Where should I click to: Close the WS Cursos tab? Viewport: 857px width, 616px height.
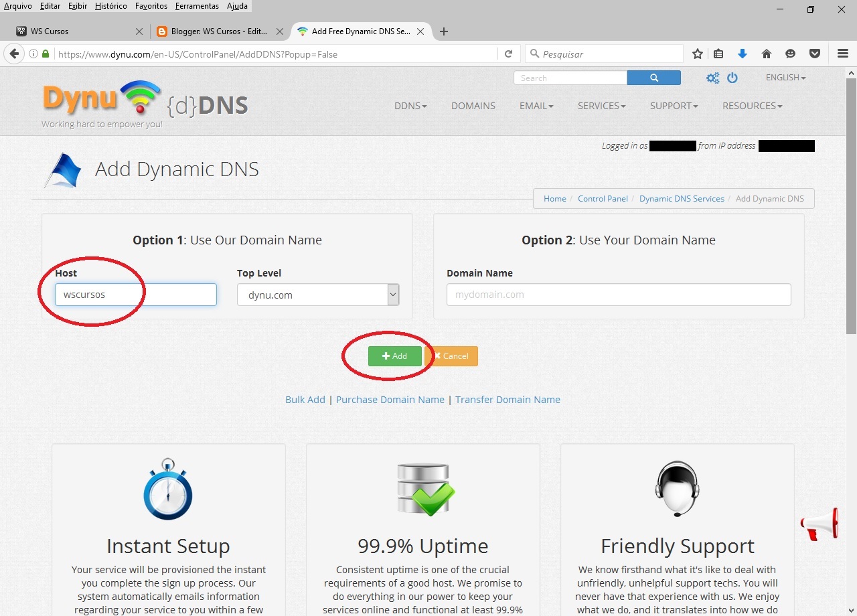(139, 31)
